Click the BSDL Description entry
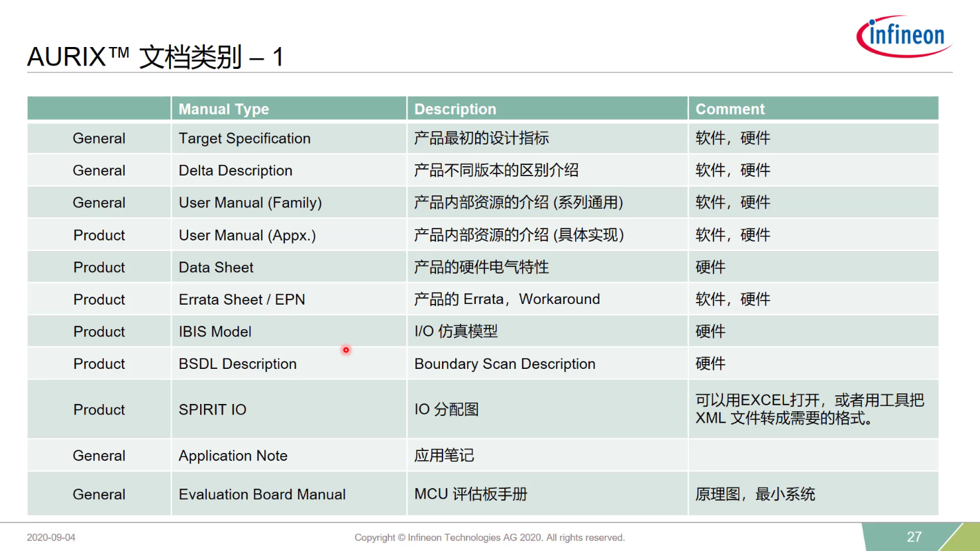Image resolution: width=980 pixels, height=551 pixels. point(237,364)
